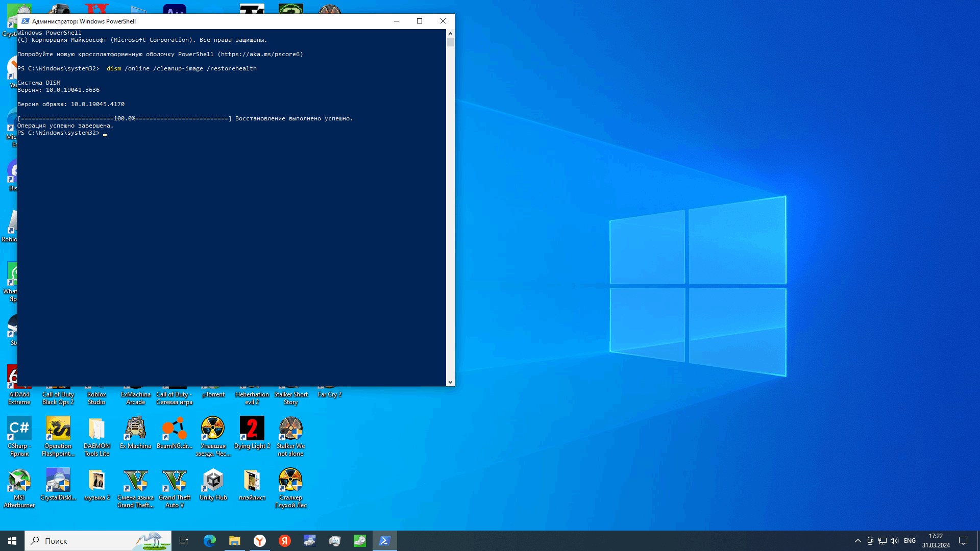Image resolution: width=980 pixels, height=551 pixels.
Task: Select the плэйлист folder icon
Action: point(252,484)
